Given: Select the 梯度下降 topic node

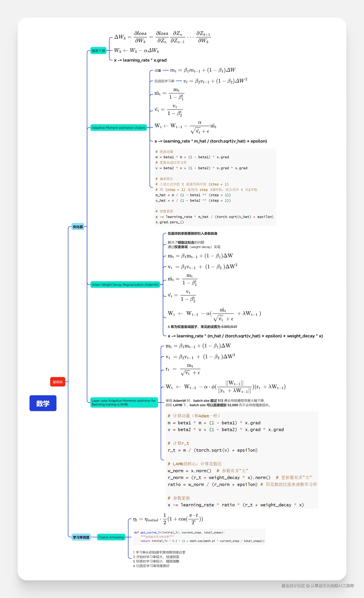Looking at the screenshot, I should point(98,51).
